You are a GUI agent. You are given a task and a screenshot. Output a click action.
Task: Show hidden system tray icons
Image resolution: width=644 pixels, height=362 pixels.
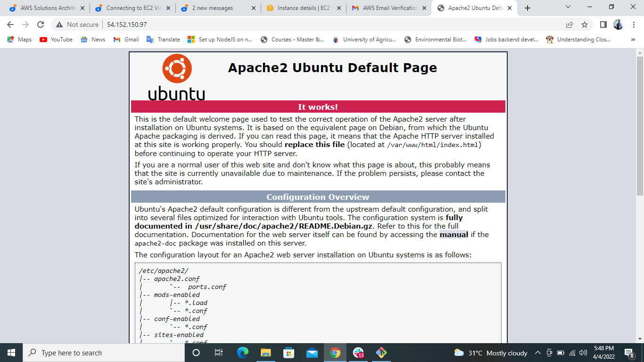(538, 353)
